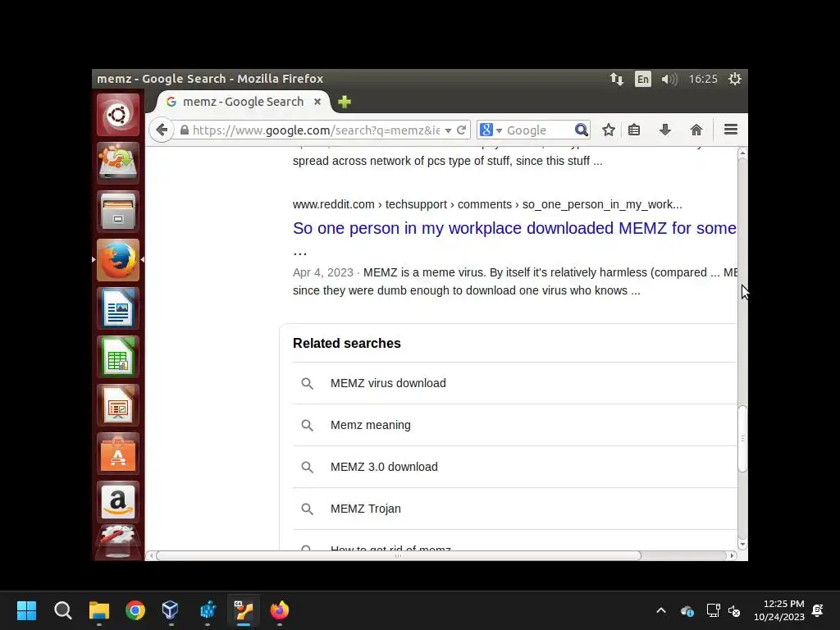Image resolution: width=840 pixels, height=630 pixels.
Task: Open Amazon launcher icon
Action: coord(118,502)
